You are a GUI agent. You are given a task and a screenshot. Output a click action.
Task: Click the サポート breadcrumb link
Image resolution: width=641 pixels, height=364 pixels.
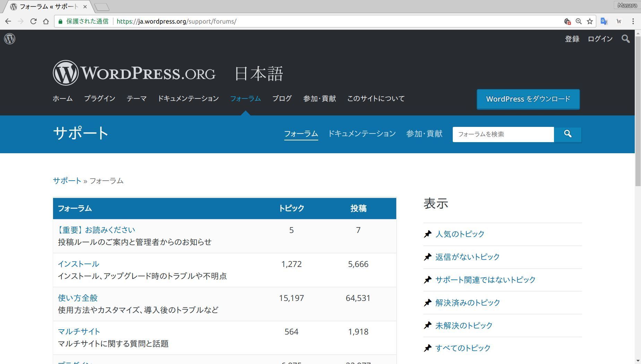pos(67,181)
